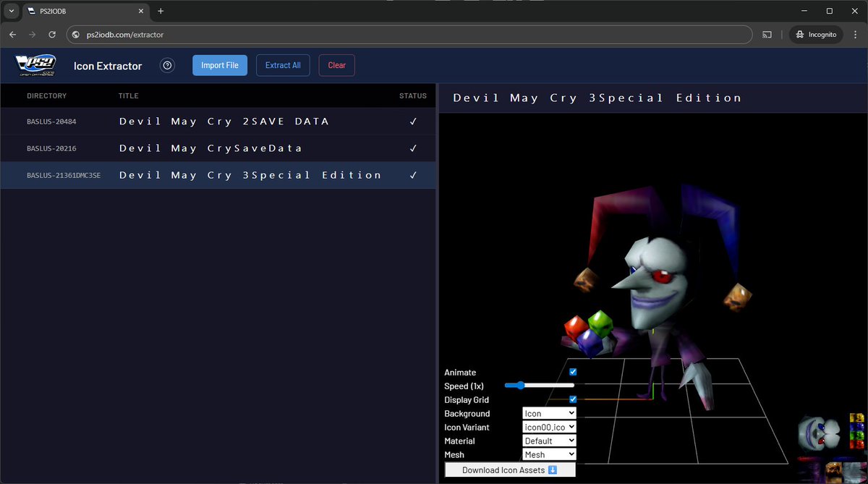Disable the Animate checkbox
This screenshot has width=868, height=484.
572,372
